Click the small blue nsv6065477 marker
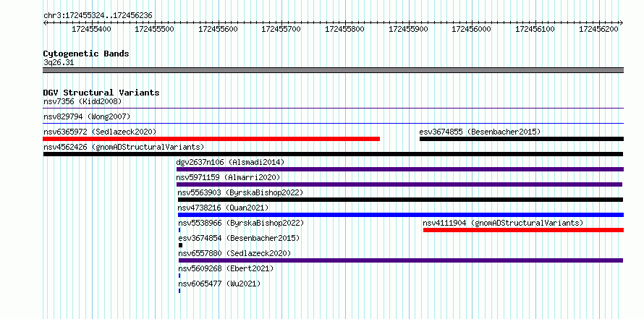 [x=179, y=291]
